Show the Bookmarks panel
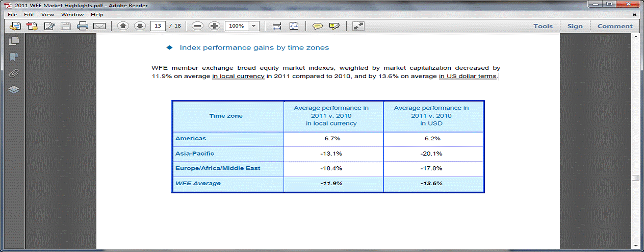Viewport: 644px width, 252px height. (14, 57)
